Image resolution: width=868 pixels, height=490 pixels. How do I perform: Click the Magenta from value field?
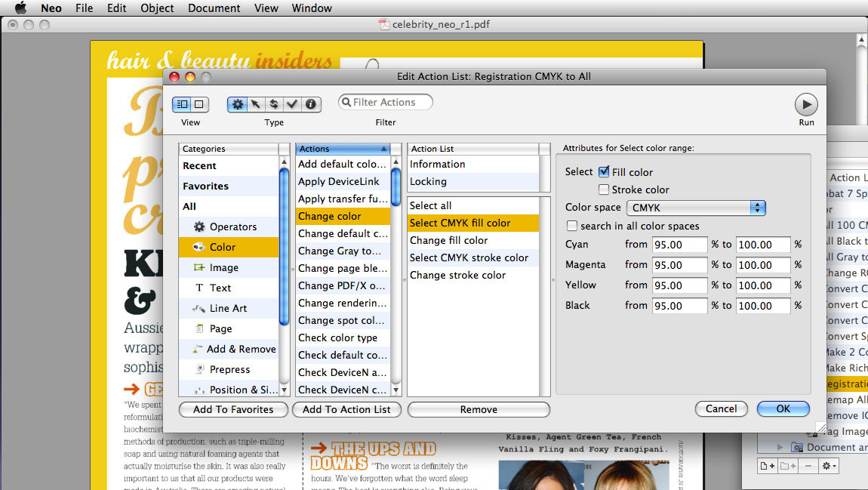[x=679, y=265]
